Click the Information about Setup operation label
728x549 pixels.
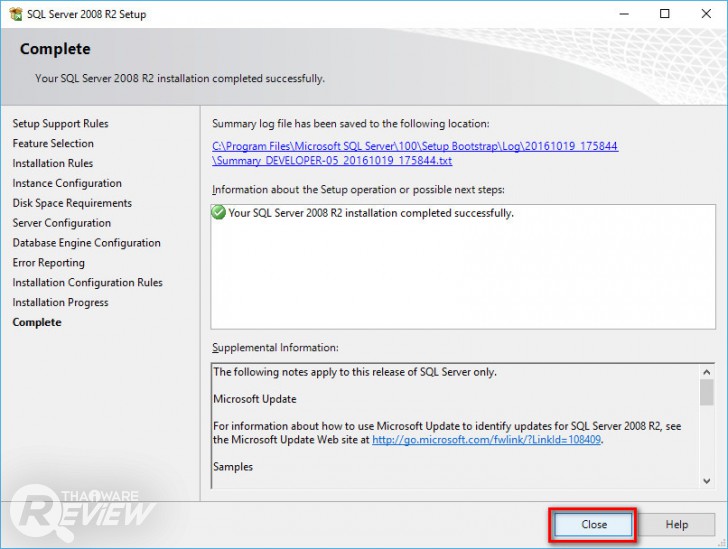coord(358,190)
